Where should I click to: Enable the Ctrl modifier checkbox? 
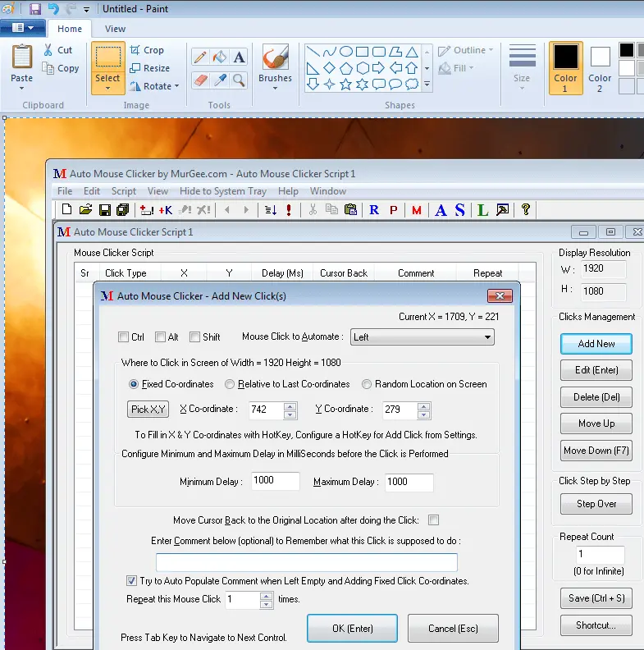click(123, 336)
